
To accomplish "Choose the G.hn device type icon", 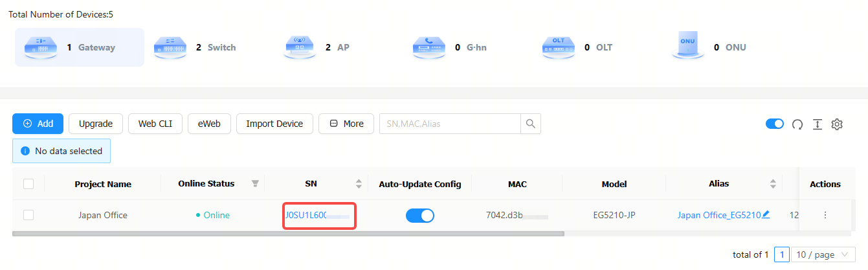I will click(429, 47).
